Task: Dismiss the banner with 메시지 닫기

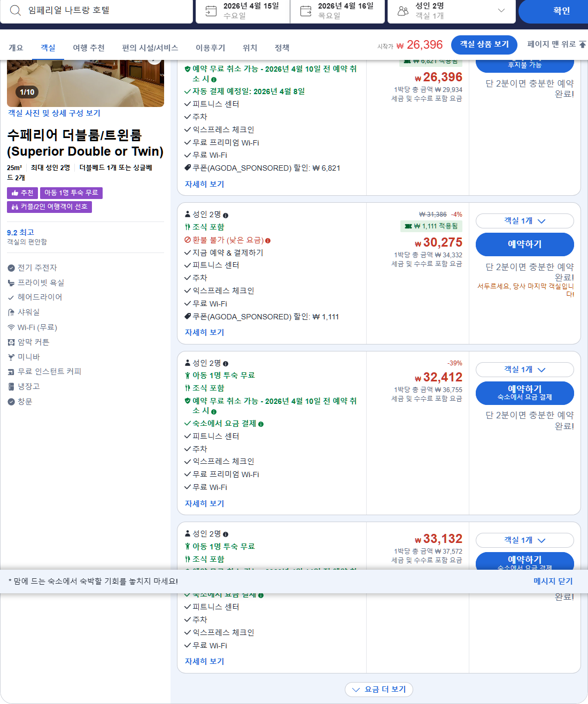Action: pos(553,581)
